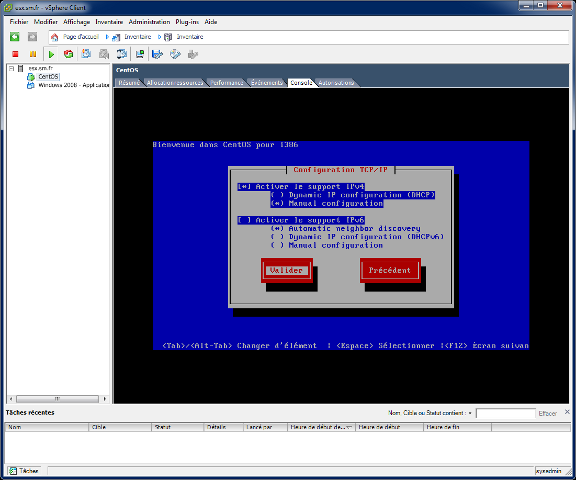Sort tasks by 'Heure de fin' column

(457, 427)
